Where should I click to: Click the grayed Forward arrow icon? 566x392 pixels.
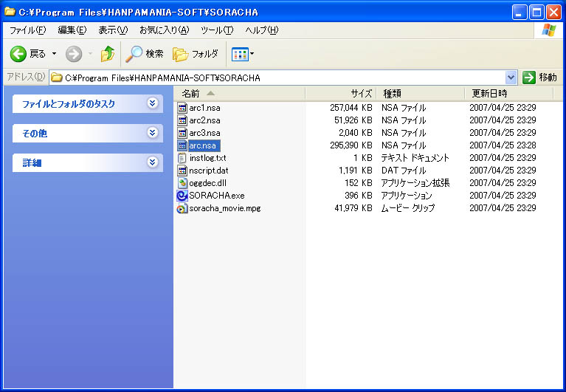click(74, 54)
